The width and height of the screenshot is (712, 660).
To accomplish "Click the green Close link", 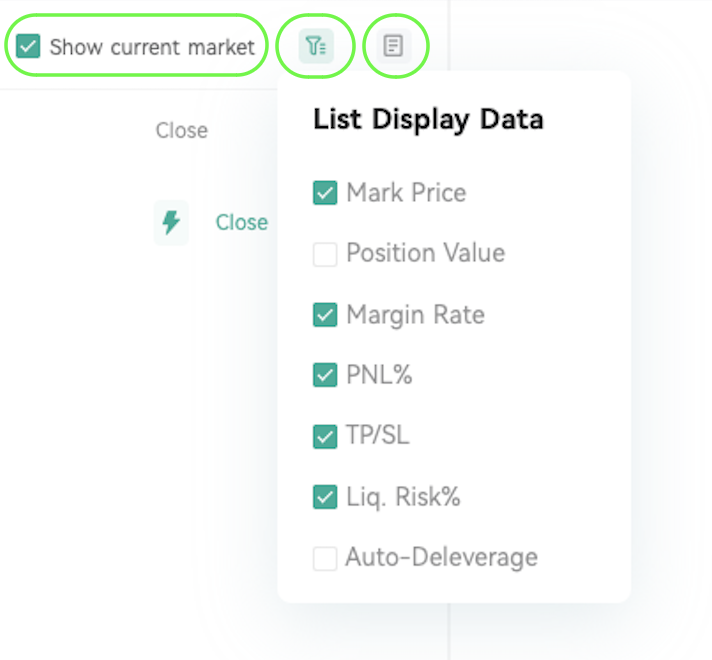I will (242, 223).
